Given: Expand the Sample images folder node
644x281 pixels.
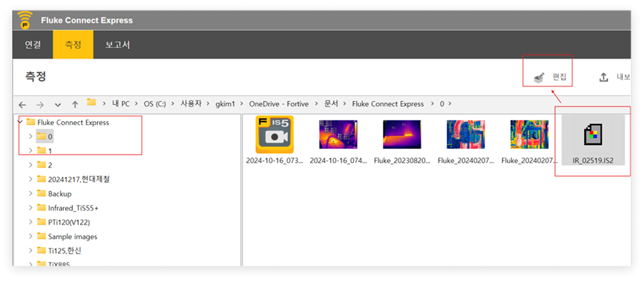Looking at the screenshot, I should pyautogui.click(x=31, y=236).
